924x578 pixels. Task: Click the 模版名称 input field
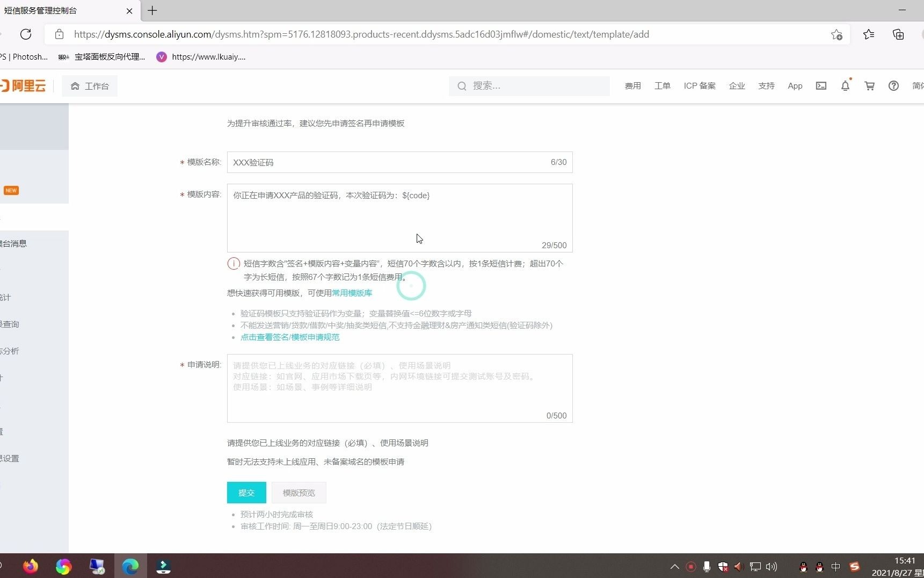(x=399, y=162)
